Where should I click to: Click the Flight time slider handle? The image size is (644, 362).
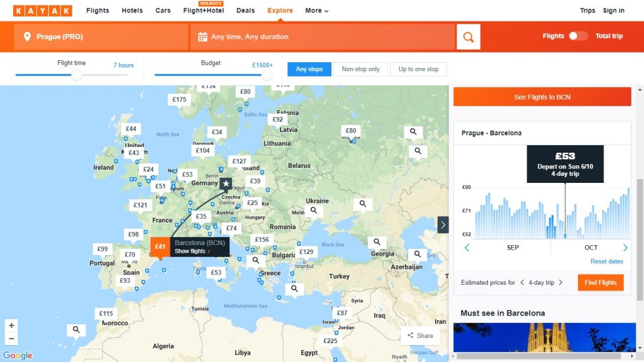click(76, 75)
